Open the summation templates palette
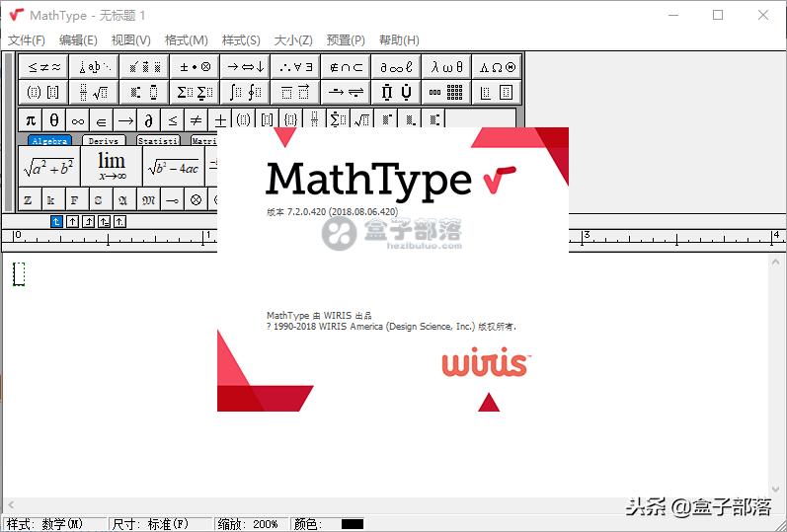 point(195,92)
